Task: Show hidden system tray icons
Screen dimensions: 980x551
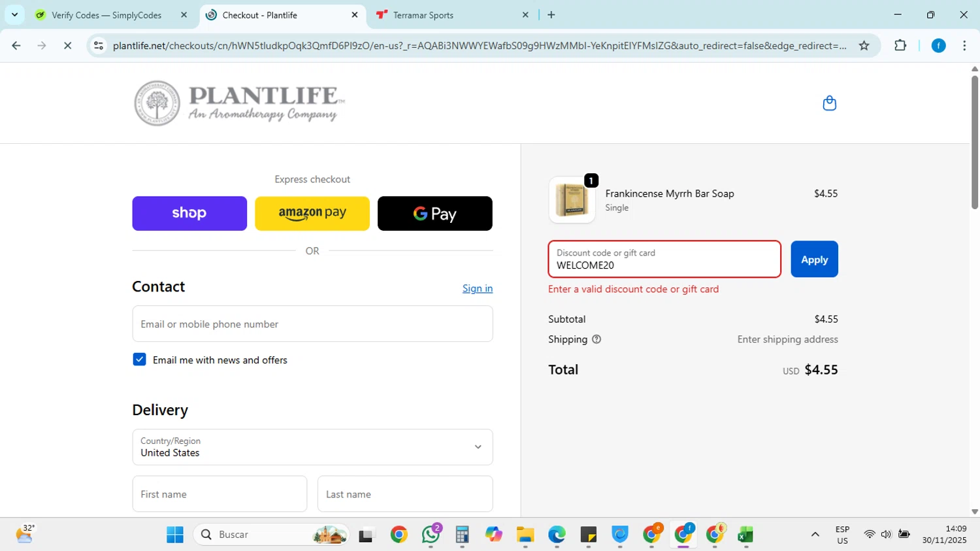Action: click(815, 535)
